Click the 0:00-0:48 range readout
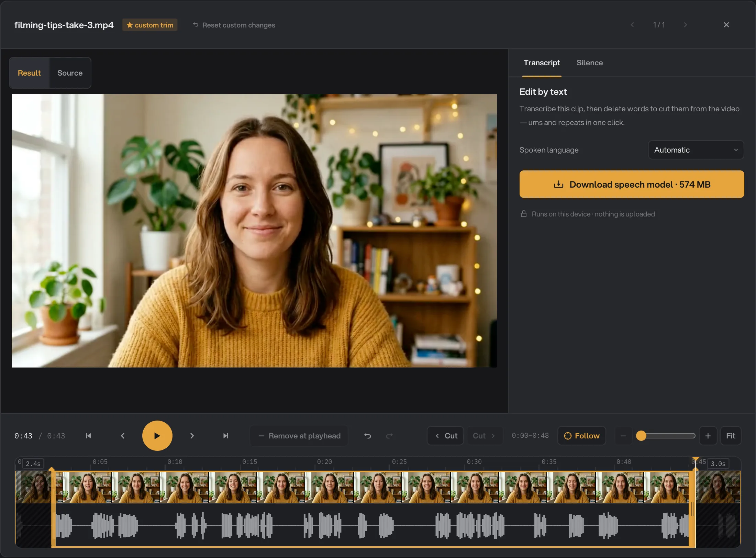The height and width of the screenshot is (558, 756). pyautogui.click(x=530, y=436)
